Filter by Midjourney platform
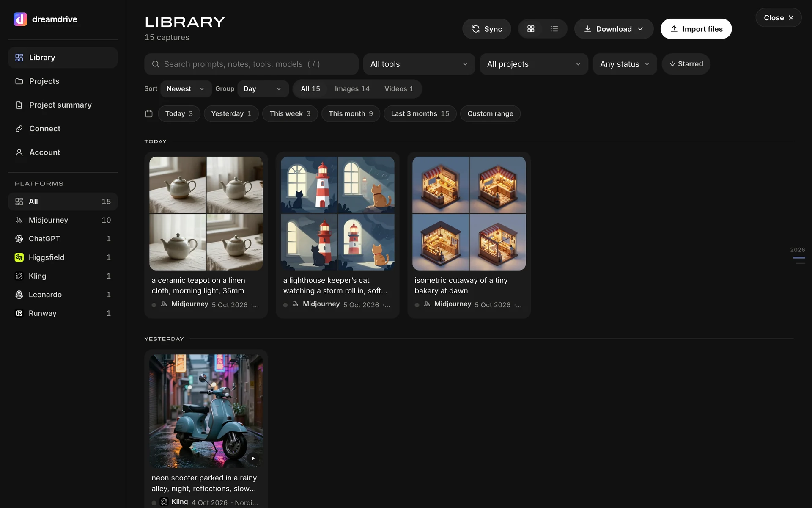The height and width of the screenshot is (508, 812). (63, 220)
